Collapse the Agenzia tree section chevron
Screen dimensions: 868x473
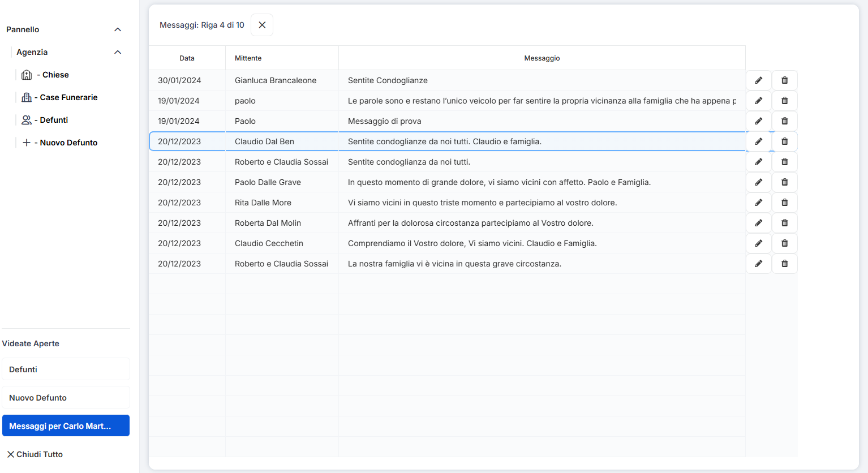[118, 52]
